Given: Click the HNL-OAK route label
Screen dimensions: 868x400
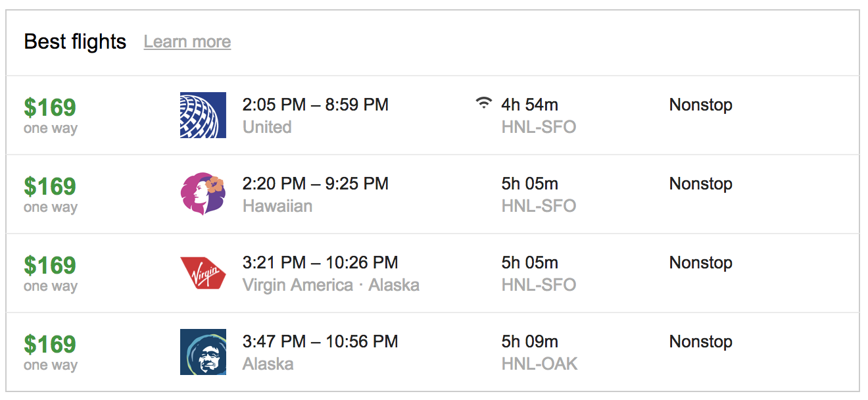Looking at the screenshot, I should click(x=540, y=364).
